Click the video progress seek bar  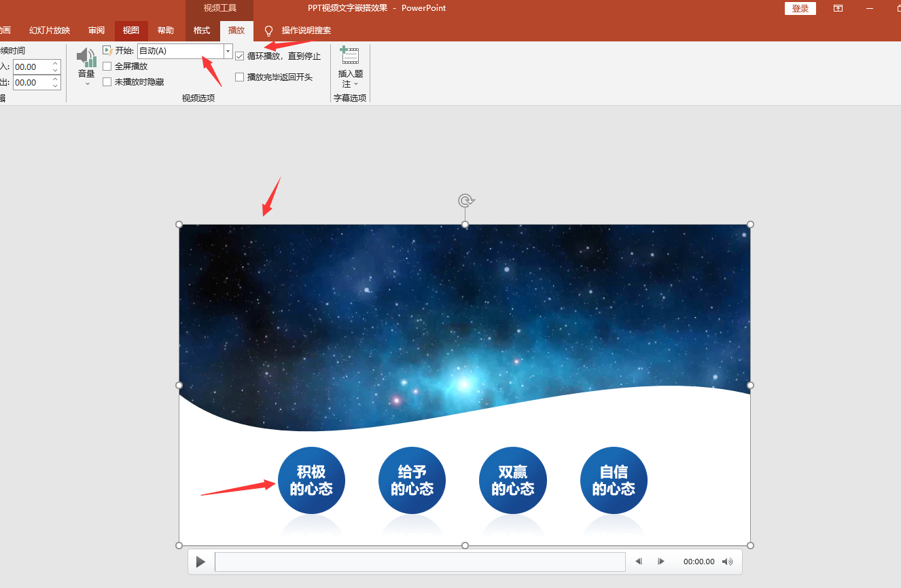click(420, 562)
